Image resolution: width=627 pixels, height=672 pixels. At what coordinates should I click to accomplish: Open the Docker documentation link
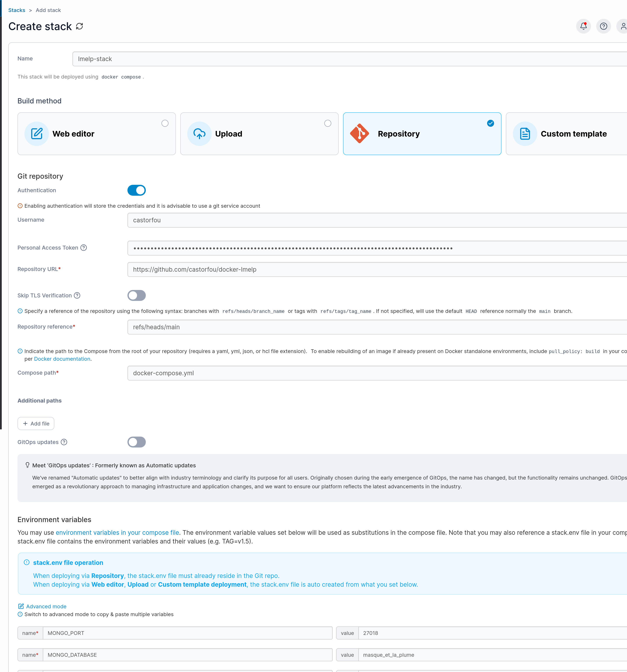pos(62,359)
